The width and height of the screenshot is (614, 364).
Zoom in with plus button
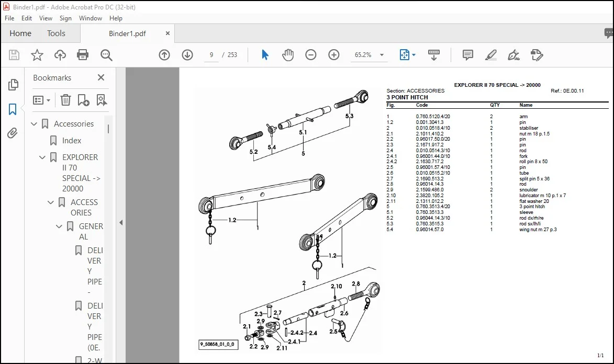click(333, 55)
